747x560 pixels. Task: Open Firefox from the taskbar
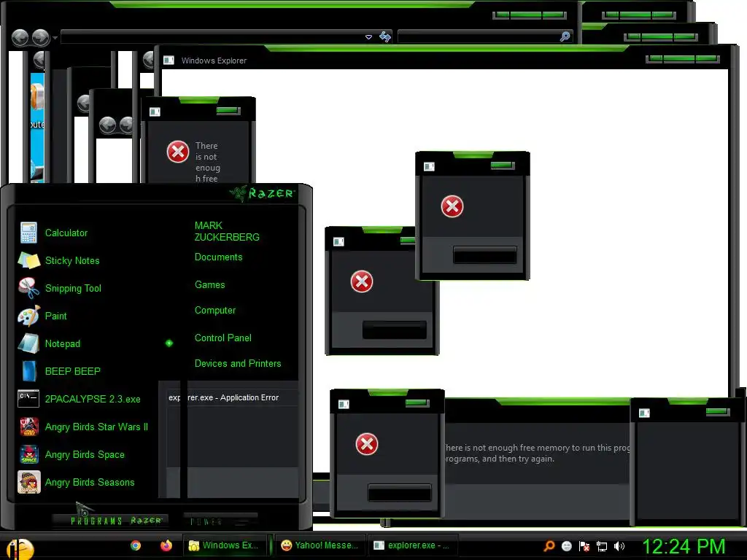click(166, 545)
